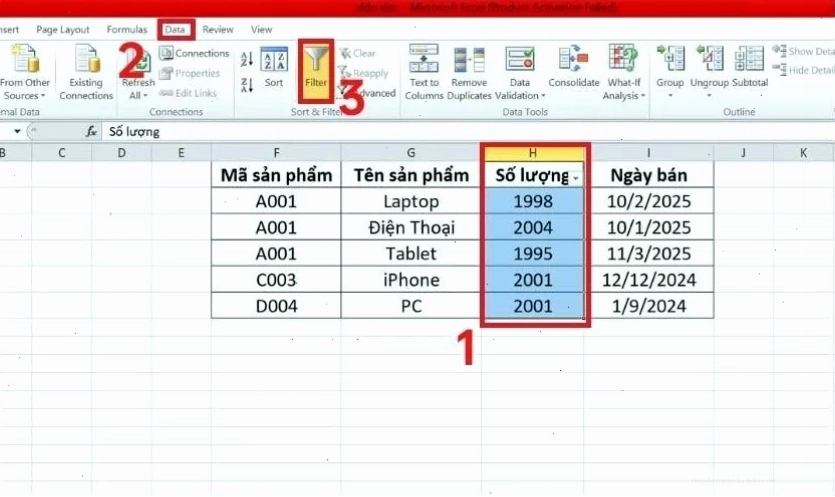The width and height of the screenshot is (835, 497).
Task: Click the Ungroup icon
Action: tap(709, 59)
